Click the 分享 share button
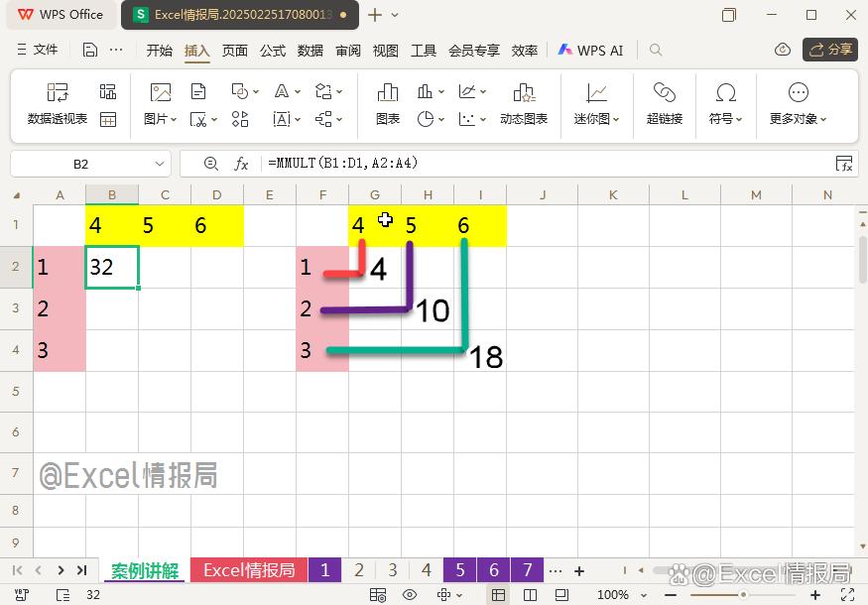This screenshot has width=868, height=605. click(x=830, y=50)
